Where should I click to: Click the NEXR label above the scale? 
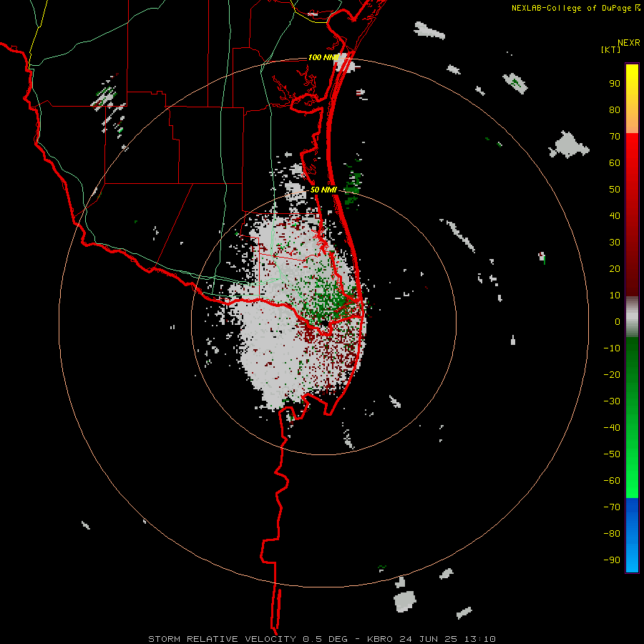pyautogui.click(x=628, y=43)
